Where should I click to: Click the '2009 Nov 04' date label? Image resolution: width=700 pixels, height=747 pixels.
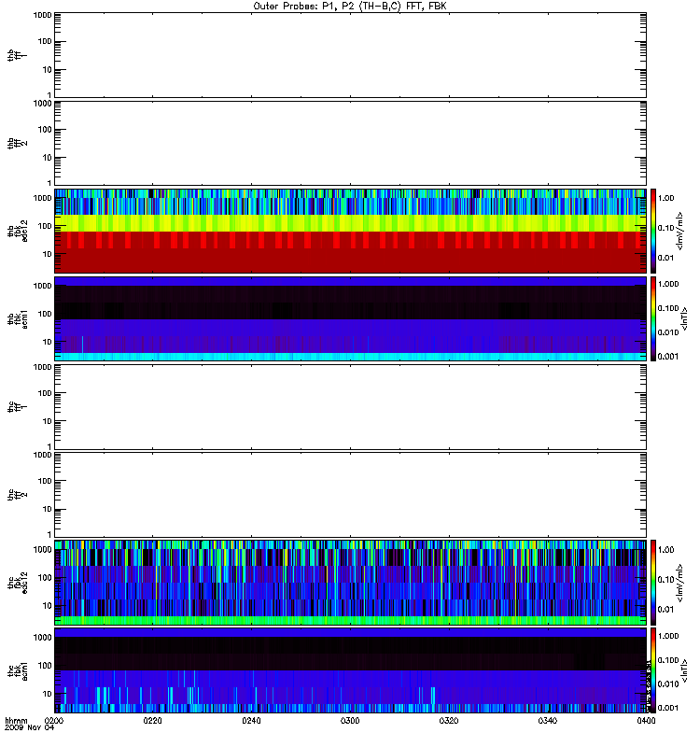29,727
